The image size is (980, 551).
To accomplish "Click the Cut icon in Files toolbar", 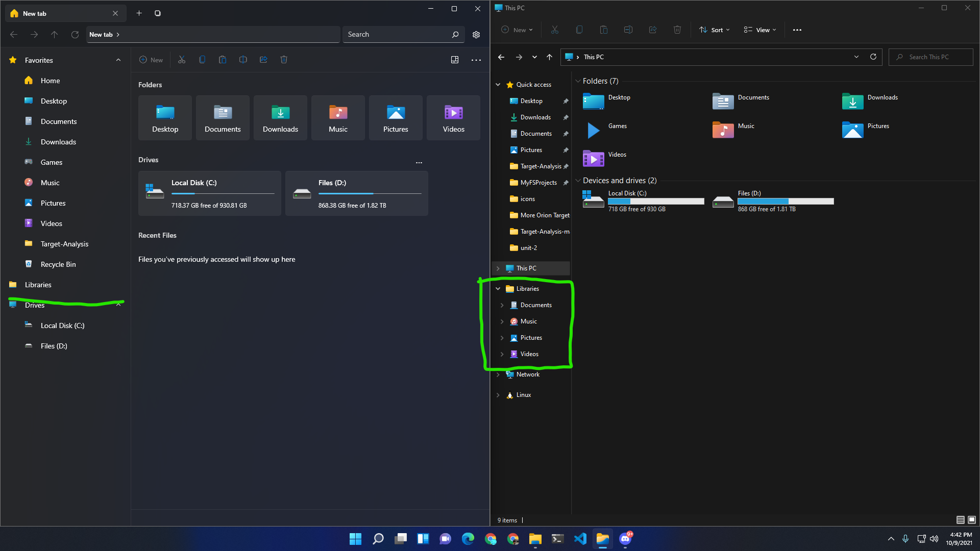I will click(182, 60).
